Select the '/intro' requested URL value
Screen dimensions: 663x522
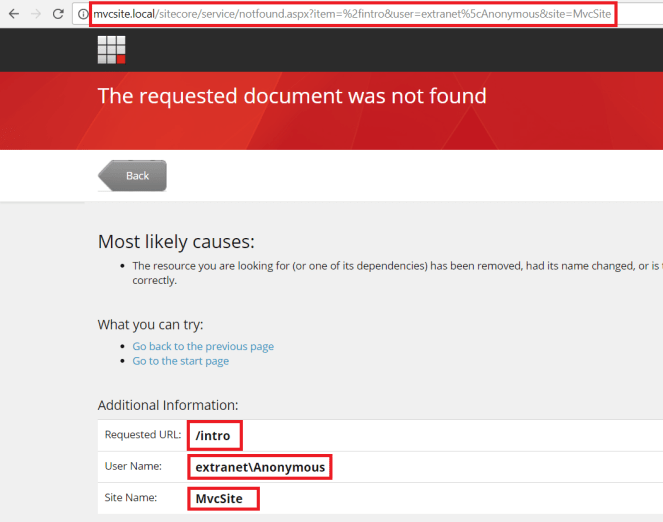click(215, 436)
